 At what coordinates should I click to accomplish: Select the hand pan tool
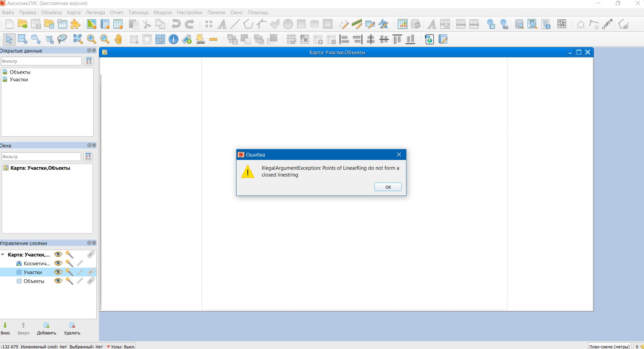coord(118,39)
